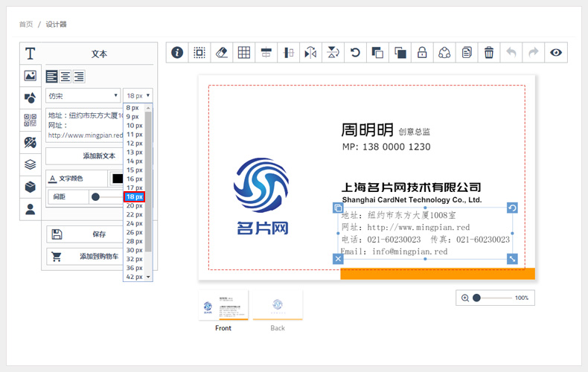Click the zoom magnifier icon
The width and height of the screenshot is (588, 372).
(465, 298)
